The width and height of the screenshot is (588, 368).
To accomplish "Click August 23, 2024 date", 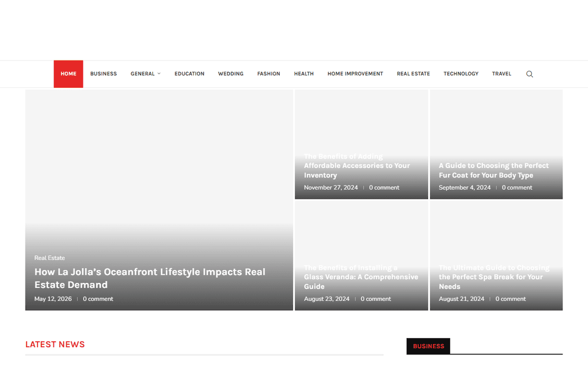I will coord(327,299).
